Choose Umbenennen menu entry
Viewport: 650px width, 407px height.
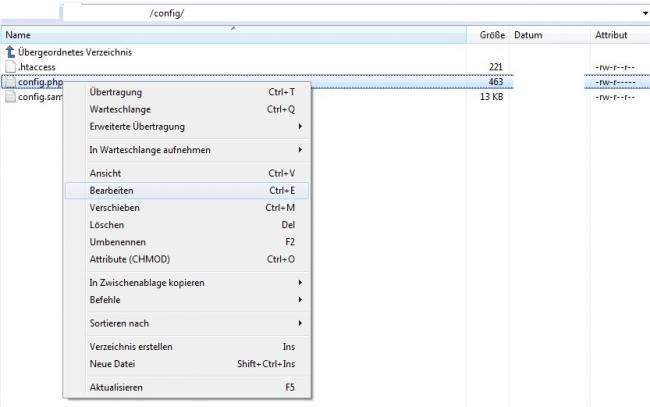pyautogui.click(x=187, y=242)
